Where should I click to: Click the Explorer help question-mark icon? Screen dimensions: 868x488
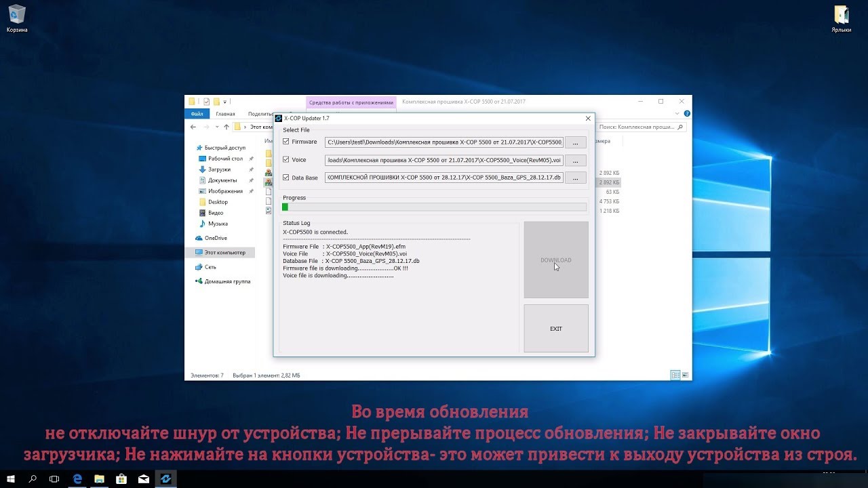click(687, 114)
